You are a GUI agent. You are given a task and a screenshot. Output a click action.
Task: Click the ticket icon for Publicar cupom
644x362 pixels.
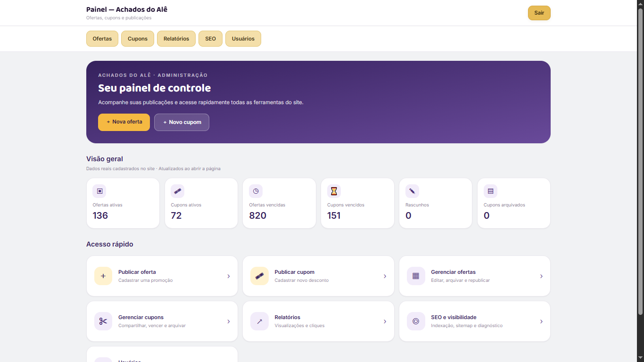(259, 276)
